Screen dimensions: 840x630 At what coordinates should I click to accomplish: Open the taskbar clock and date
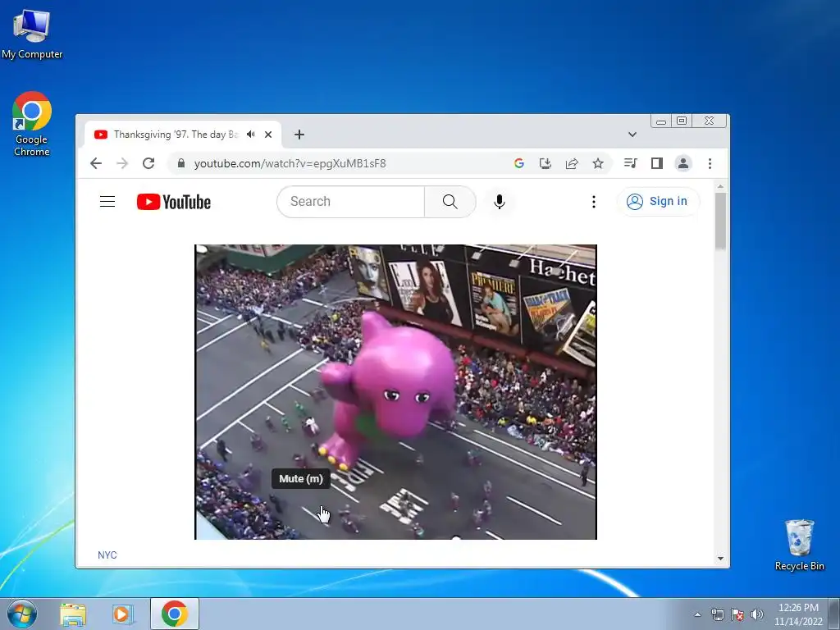tap(798, 614)
